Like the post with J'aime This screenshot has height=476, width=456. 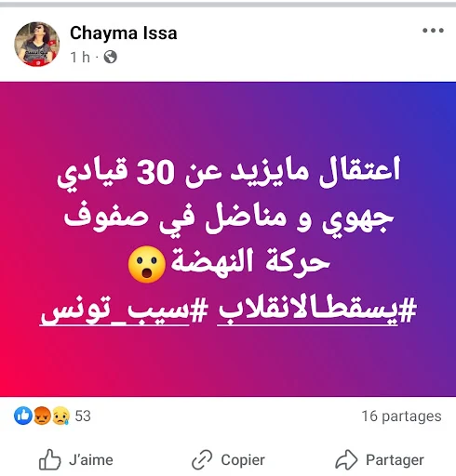coord(75,459)
